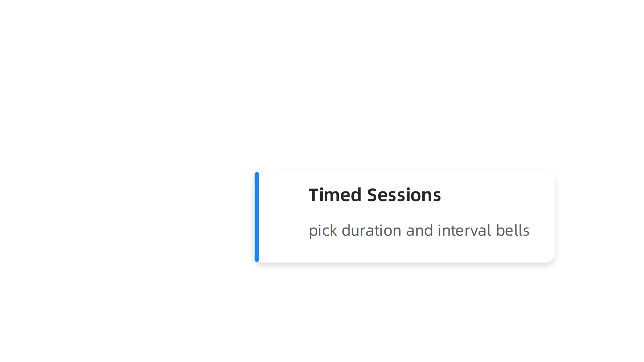Image resolution: width=644 pixels, height=362 pixels.
Task: Click card space above Timed Sessions title
Action: click(405, 178)
